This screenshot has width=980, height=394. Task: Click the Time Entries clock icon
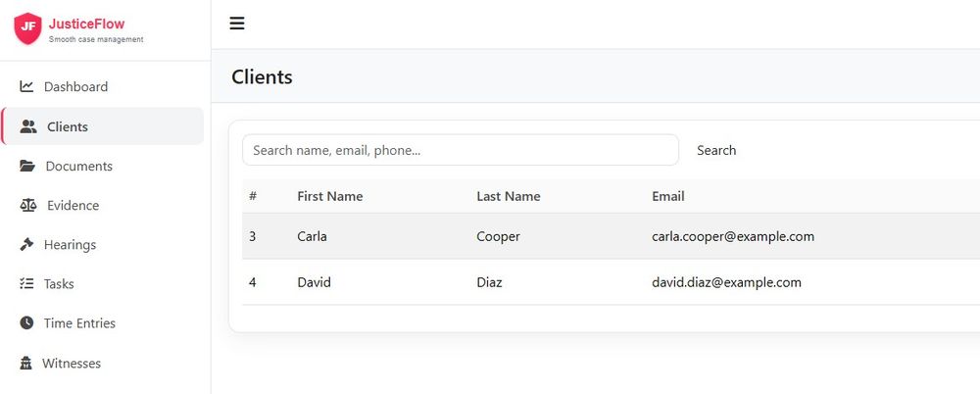(26, 322)
